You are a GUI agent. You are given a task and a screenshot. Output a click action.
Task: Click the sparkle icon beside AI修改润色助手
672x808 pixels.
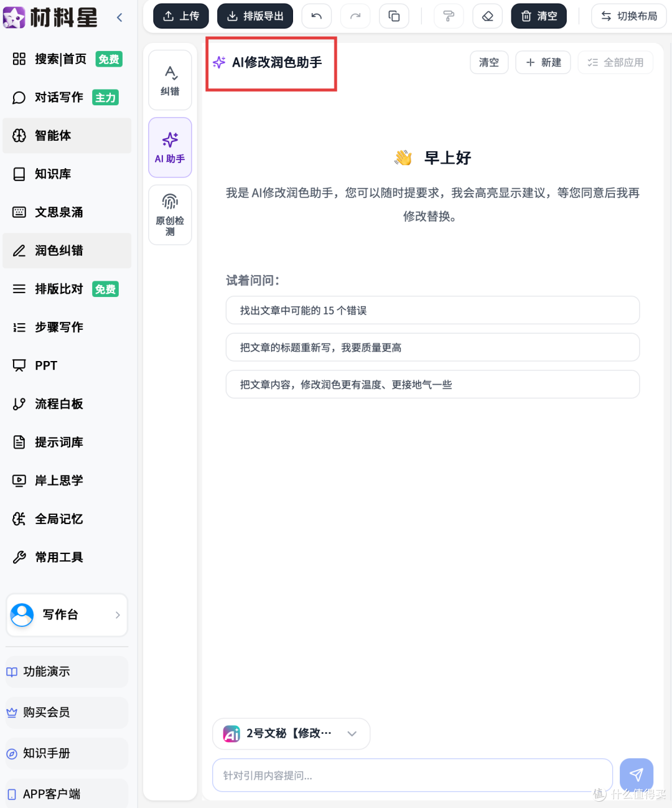click(x=219, y=62)
